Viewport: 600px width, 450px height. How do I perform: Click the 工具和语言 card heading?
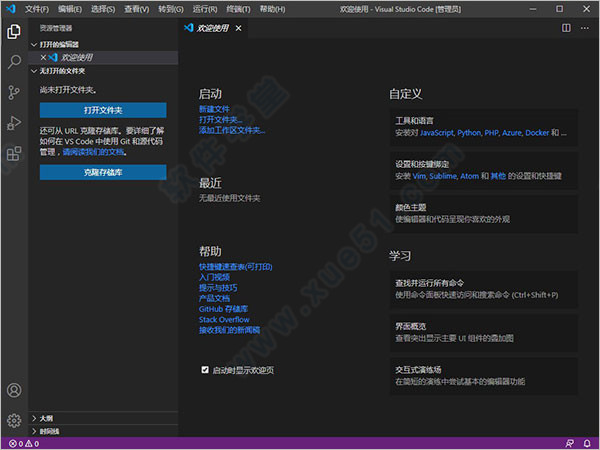click(414, 121)
